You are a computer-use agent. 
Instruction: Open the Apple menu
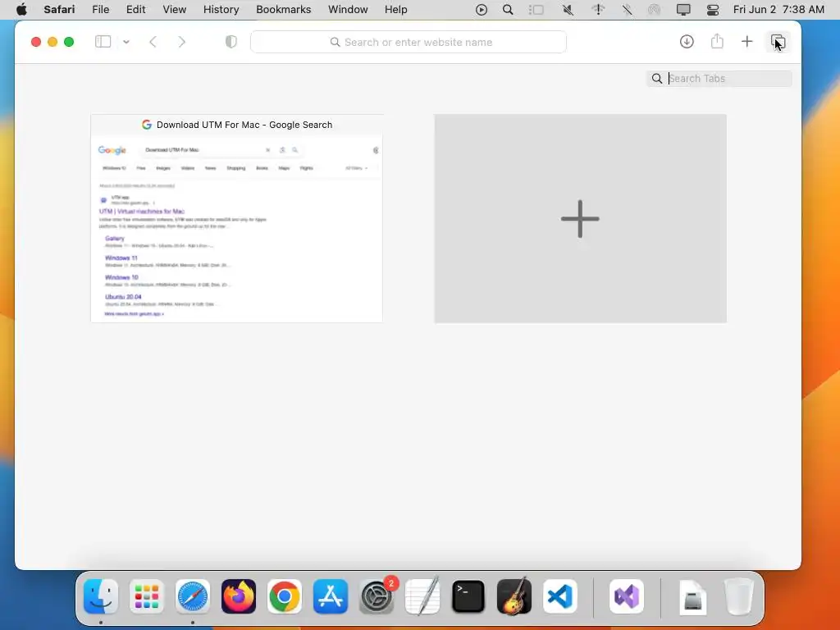[21, 10]
